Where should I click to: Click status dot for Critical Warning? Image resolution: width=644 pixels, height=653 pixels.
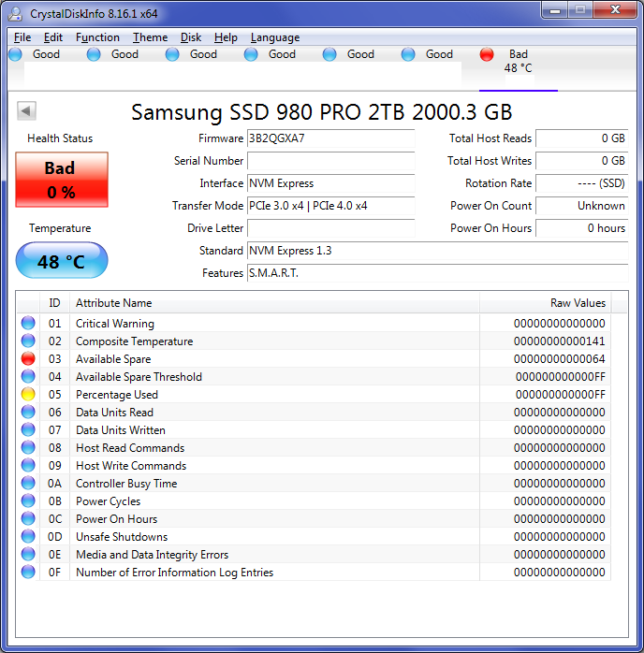[28, 323]
